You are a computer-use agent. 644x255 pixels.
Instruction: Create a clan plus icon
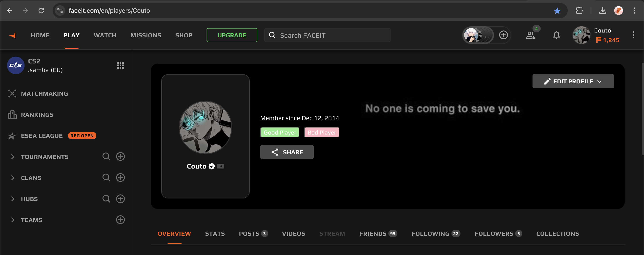[120, 178]
